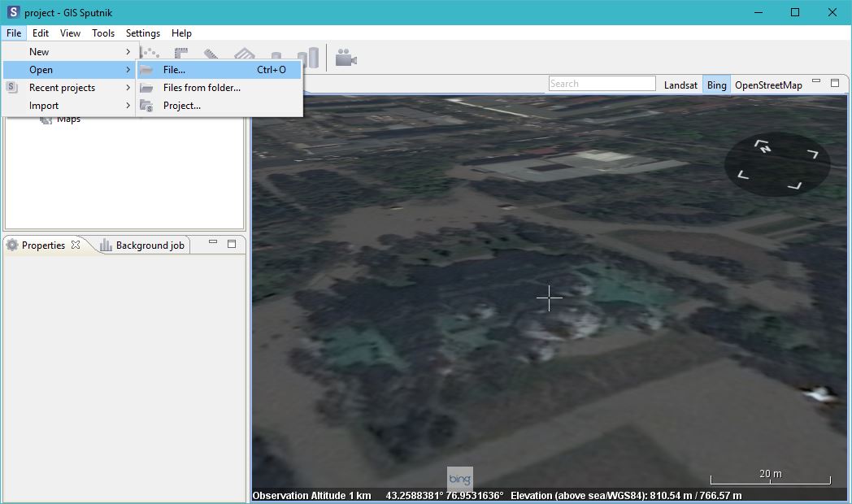Viewport: 852px width, 504px height.
Task: Expand the Open submenu
Action: point(70,70)
